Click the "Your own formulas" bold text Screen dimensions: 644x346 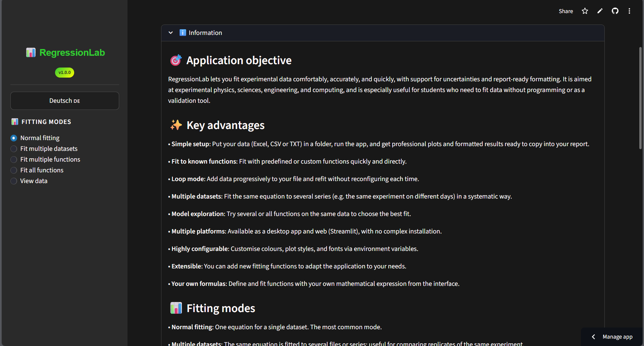pos(199,284)
